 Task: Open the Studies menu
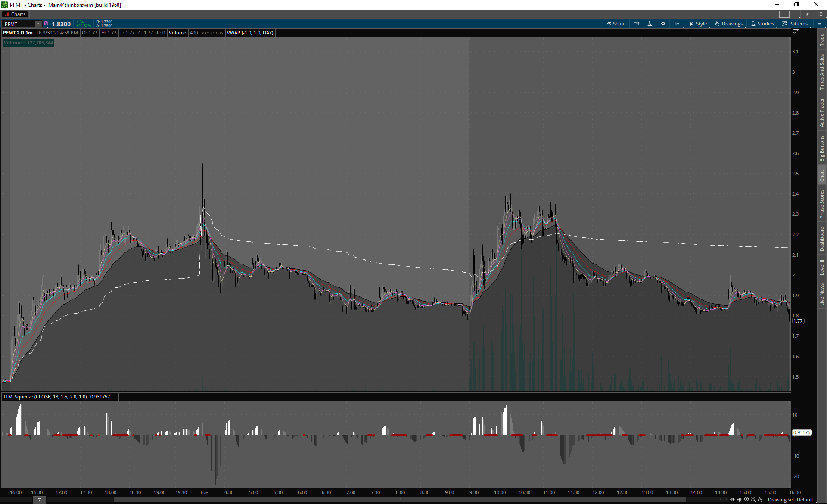(x=762, y=24)
